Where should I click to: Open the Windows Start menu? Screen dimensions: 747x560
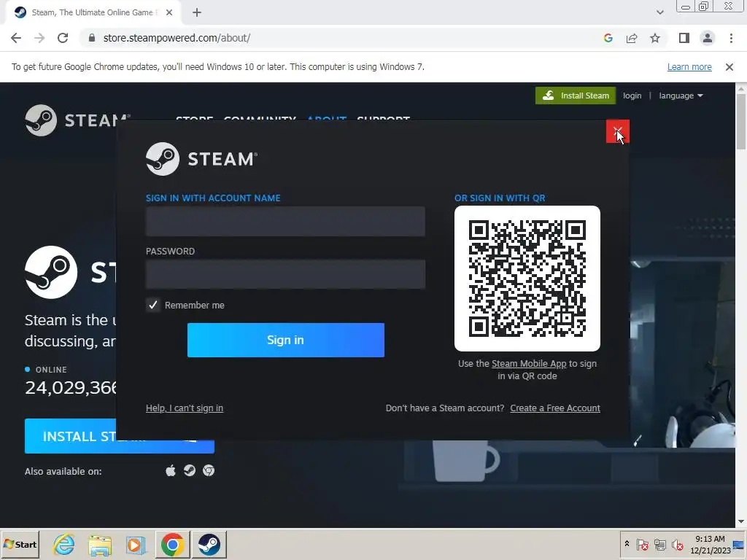pos(20,544)
